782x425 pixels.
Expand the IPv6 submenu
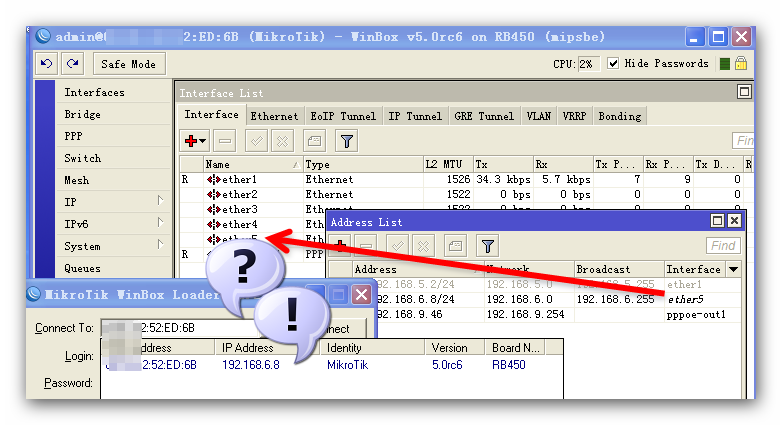tap(113, 224)
